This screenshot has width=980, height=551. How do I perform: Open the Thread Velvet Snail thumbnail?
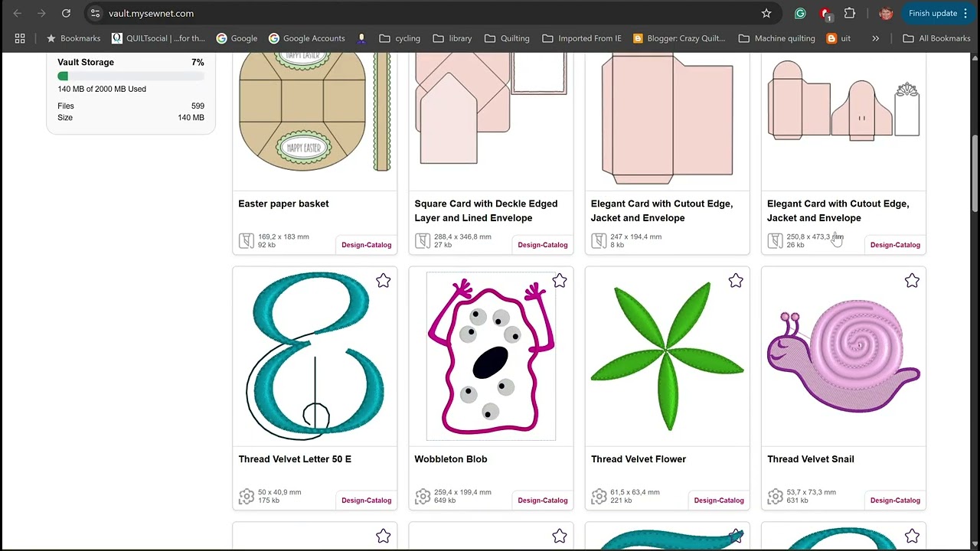coord(844,357)
